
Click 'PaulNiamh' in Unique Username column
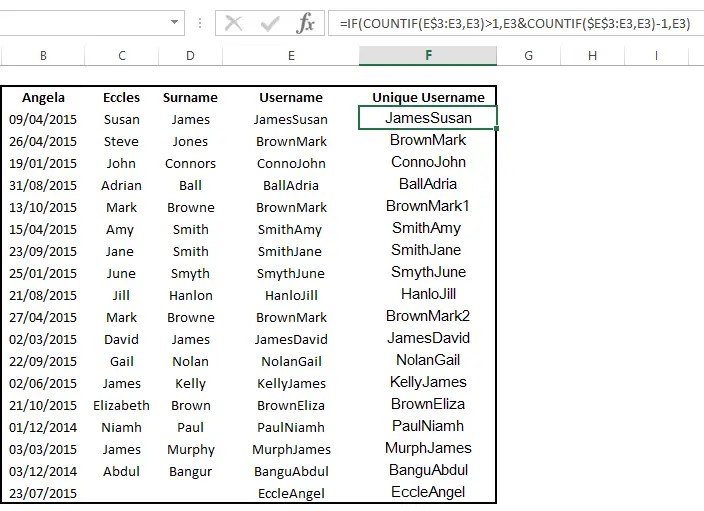point(428,426)
